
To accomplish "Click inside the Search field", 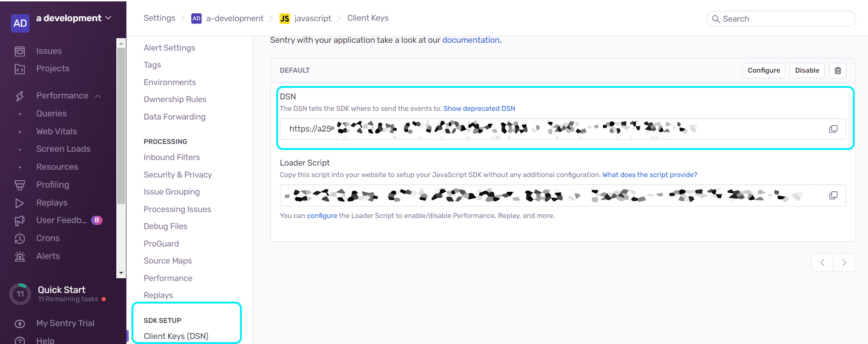I will [x=781, y=19].
